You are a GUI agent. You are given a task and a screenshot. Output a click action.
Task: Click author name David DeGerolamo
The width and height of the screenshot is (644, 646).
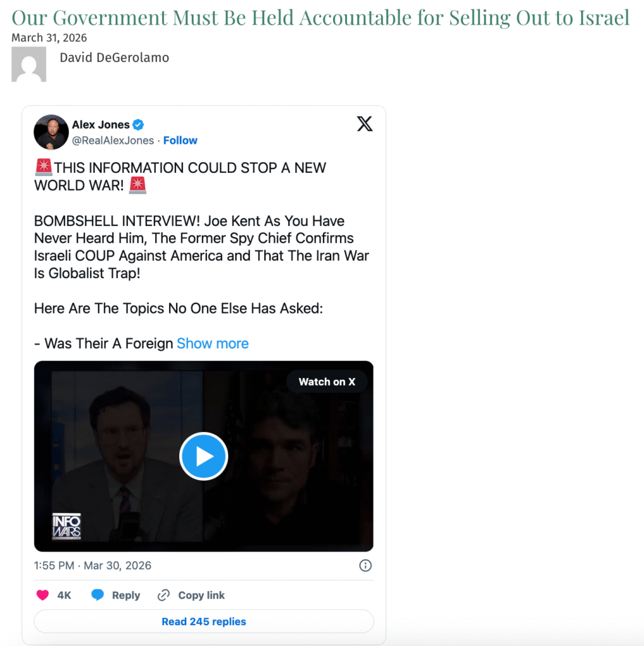point(114,57)
